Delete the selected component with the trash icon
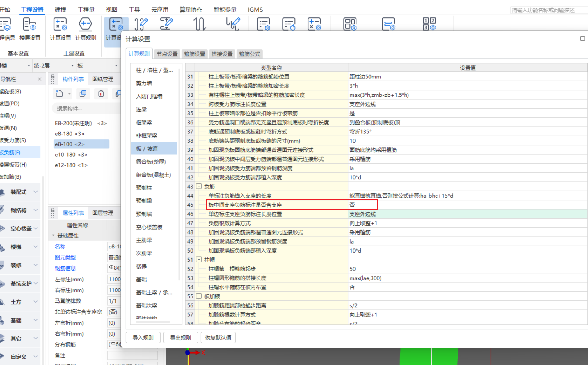Screen dimensions: 588x365 (101, 94)
